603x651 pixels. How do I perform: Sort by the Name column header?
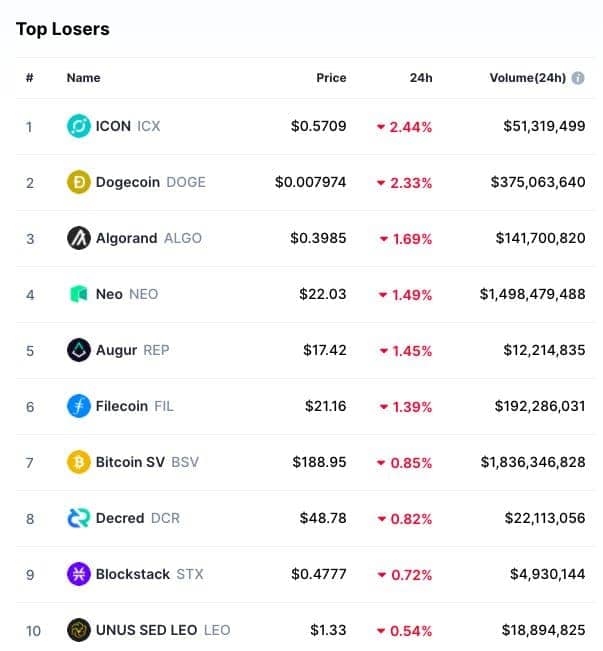point(83,78)
